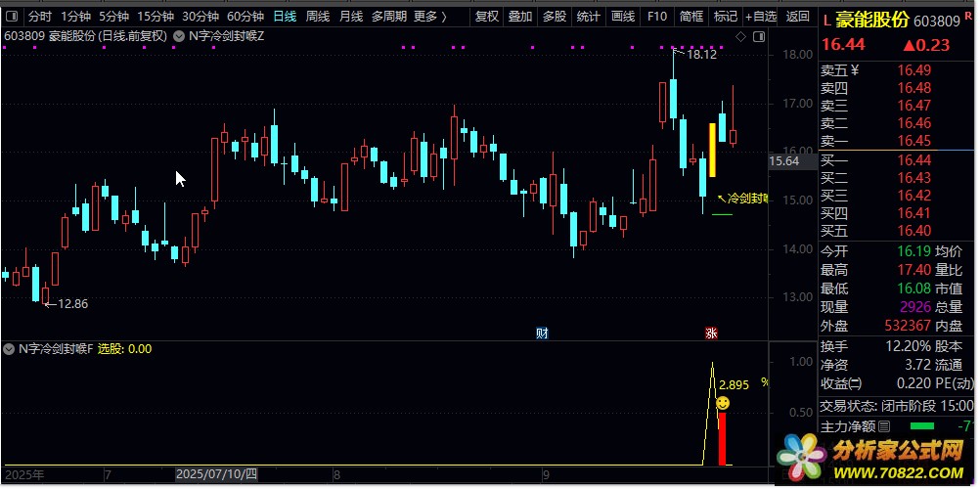This screenshot has height=489, width=980.
Task: Click the 买一 price 16.44
Action: click(x=914, y=160)
